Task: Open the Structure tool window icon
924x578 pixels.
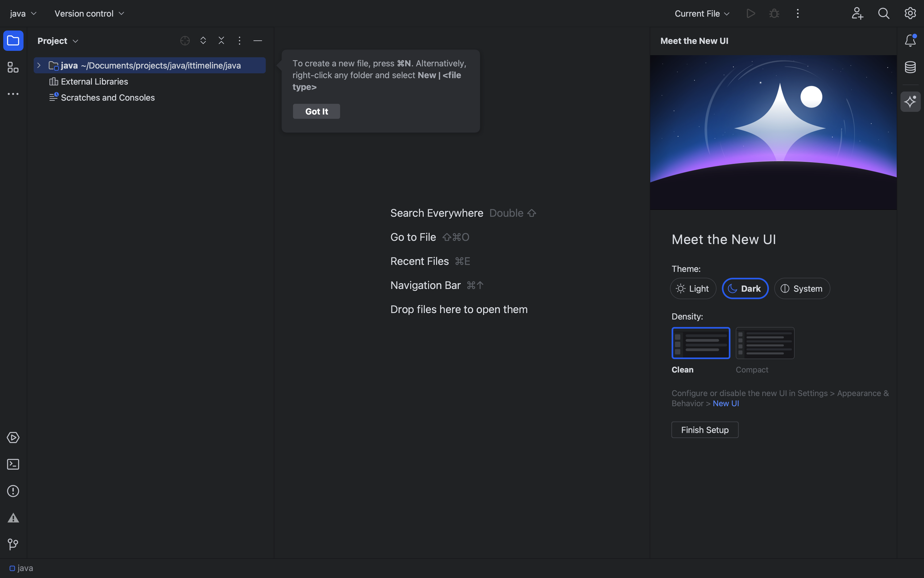Action: (x=13, y=67)
